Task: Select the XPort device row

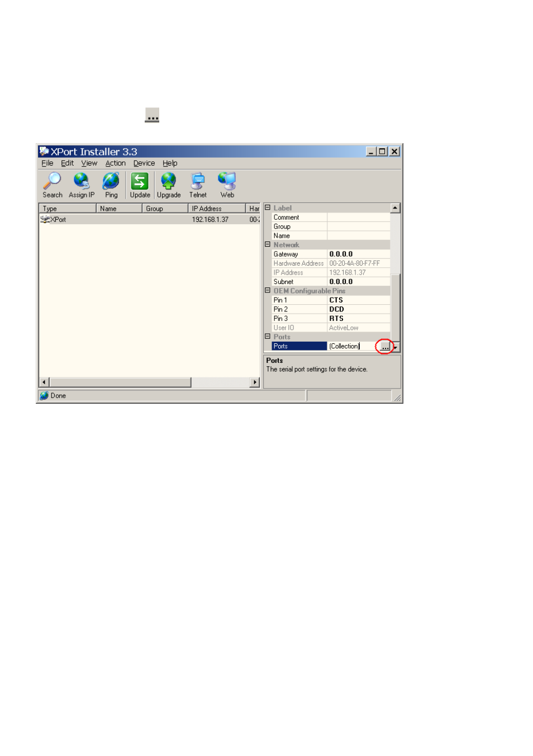Action: [x=149, y=220]
